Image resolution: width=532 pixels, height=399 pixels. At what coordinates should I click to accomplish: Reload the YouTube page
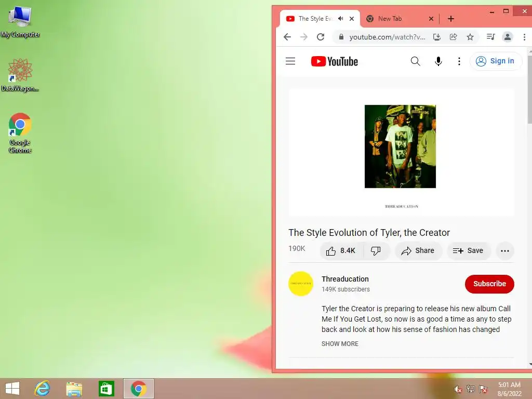tap(321, 37)
